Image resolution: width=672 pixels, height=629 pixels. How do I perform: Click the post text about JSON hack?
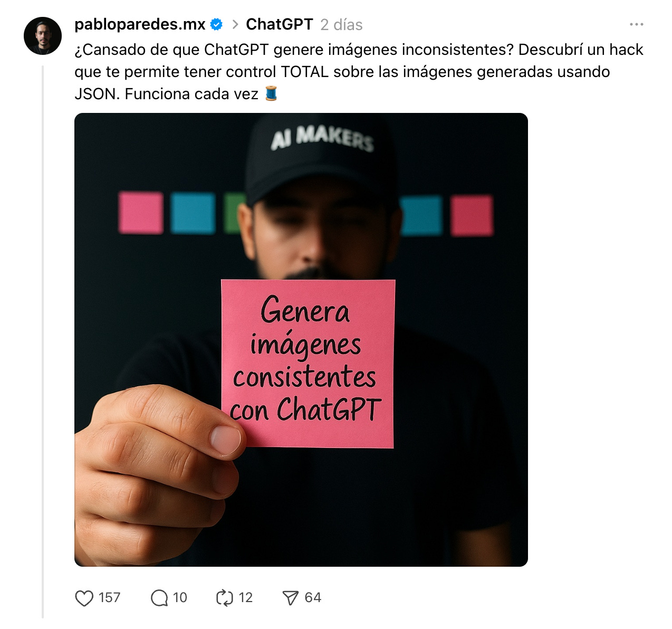[359, 72]
